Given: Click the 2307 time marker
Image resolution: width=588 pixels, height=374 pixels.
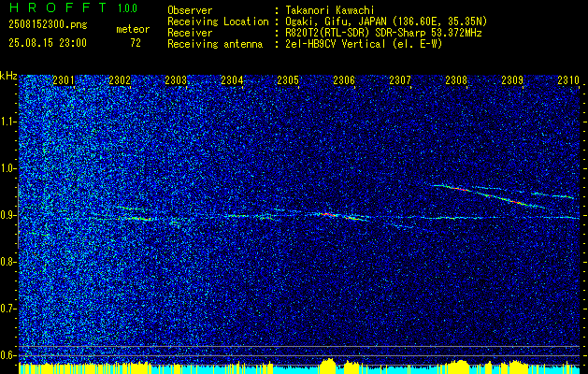Looking at the screenshot, I should (400, 80).
